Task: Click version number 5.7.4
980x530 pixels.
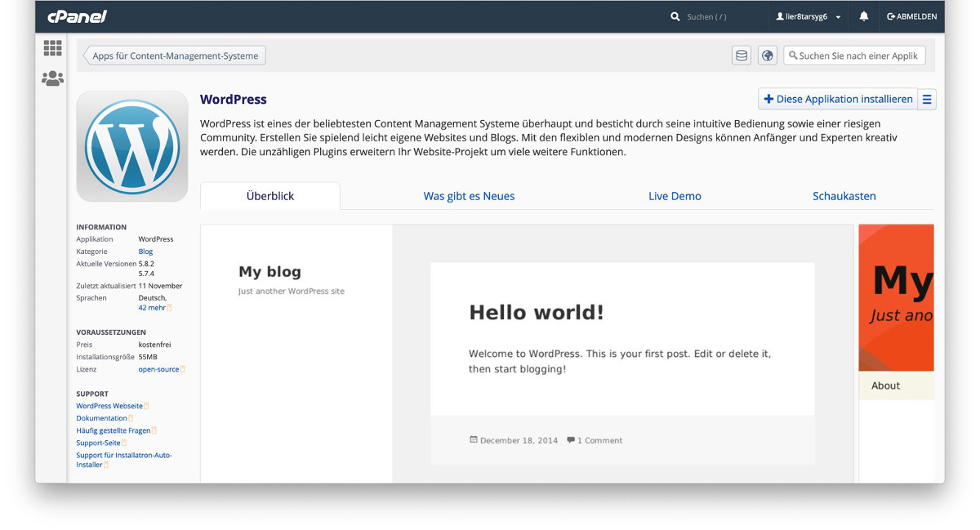Action: pyautogui.click(x=146, y=274)
